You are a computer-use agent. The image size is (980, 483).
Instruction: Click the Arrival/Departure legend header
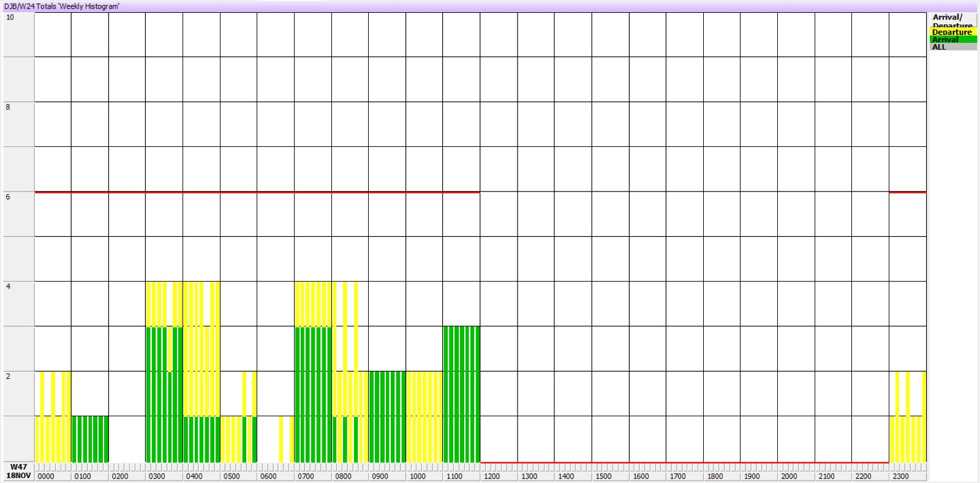952,20
